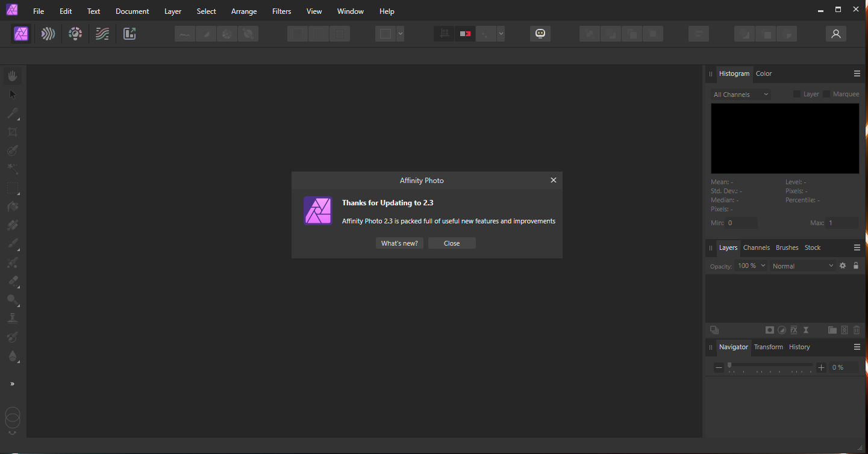Viewport: 868px width, 454px height.
Task: Click the Histogram Max input field
Action: [842, 223]
